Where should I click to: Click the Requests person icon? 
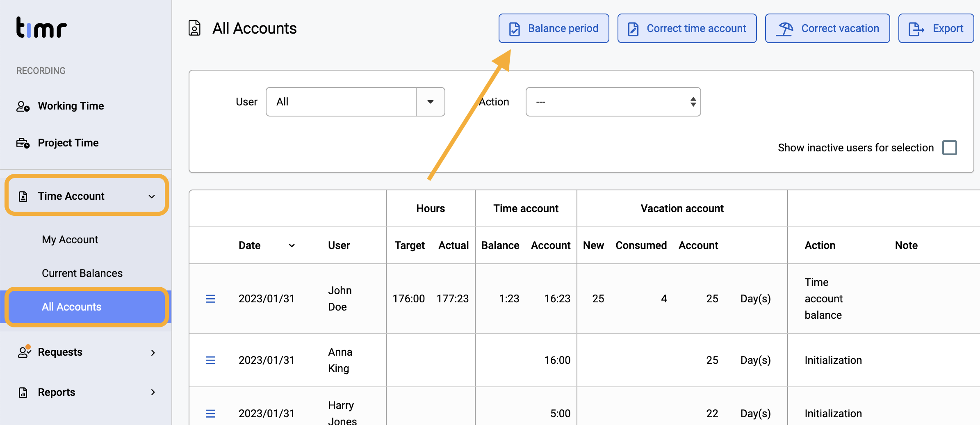pyautogui.click(x=24, y=352)
